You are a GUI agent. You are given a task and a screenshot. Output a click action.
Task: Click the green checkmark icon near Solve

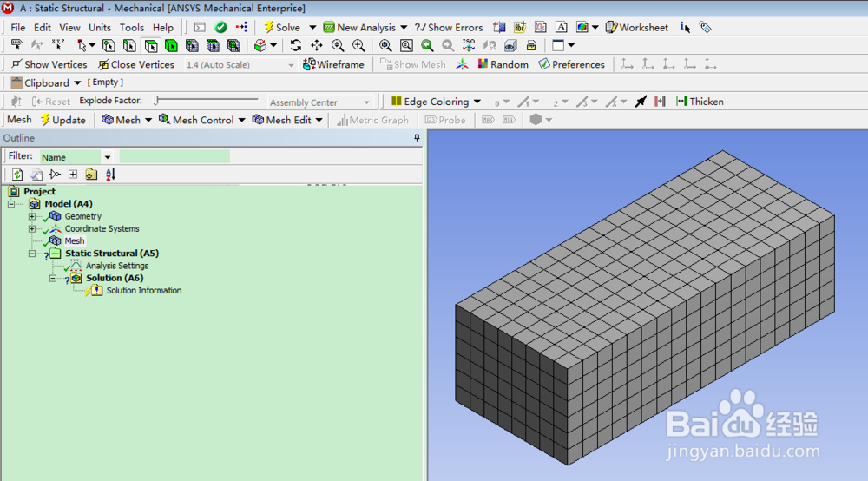point(220,28)
